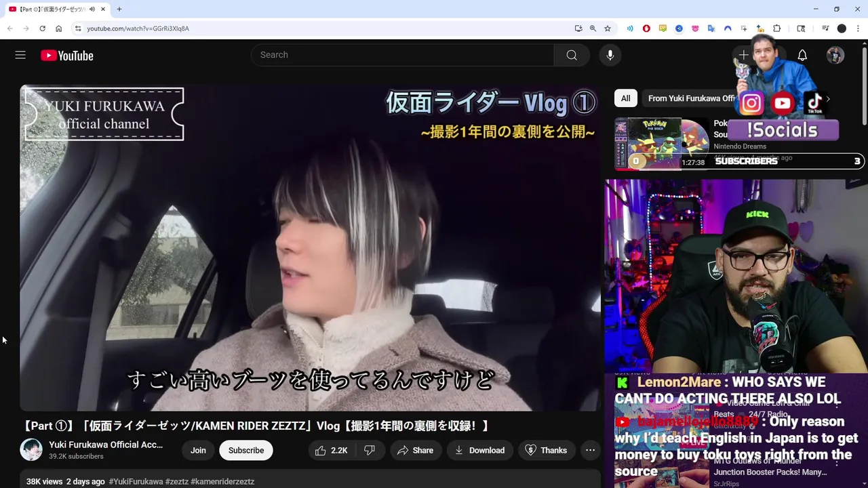Subscribe to Yuki Furukawa's channel
868x488 pixels.
pyautogui.click(x=246, y=450)
